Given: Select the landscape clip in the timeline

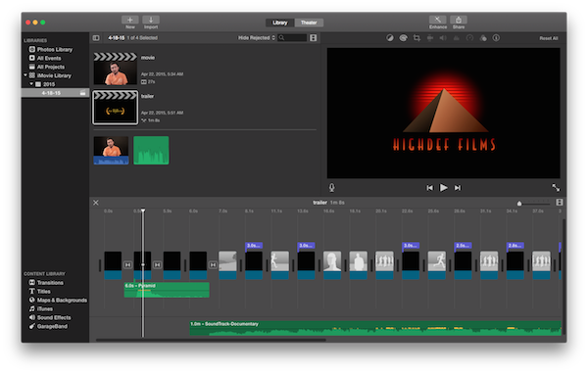Looking at the screenshot, I should click(x=227, y=265).
